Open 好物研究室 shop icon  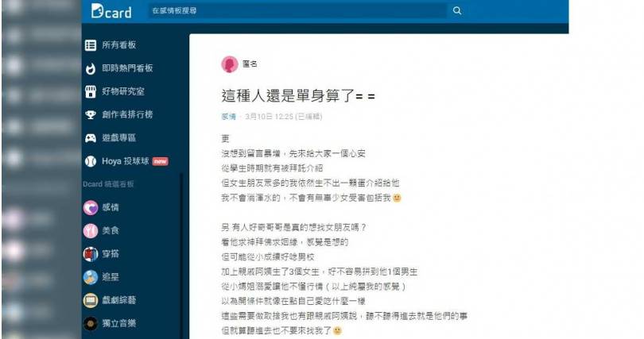pyautogui.click(x=91, y=91)
